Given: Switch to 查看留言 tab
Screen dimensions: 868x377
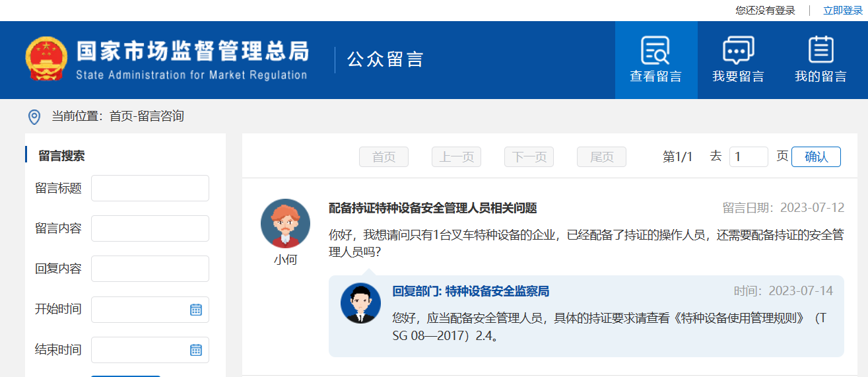Looking at the screenshot, I should click(656, 60).
